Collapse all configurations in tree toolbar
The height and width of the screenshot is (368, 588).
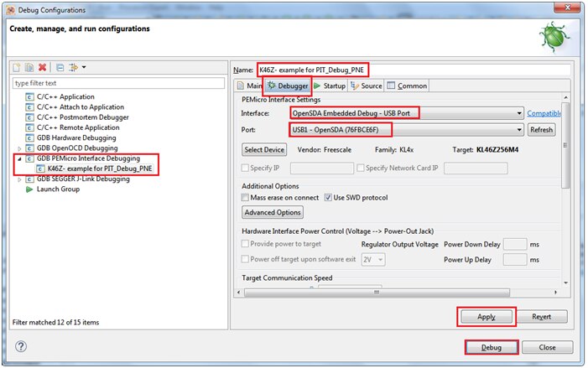pyautogui.click(x=60, y=67)
